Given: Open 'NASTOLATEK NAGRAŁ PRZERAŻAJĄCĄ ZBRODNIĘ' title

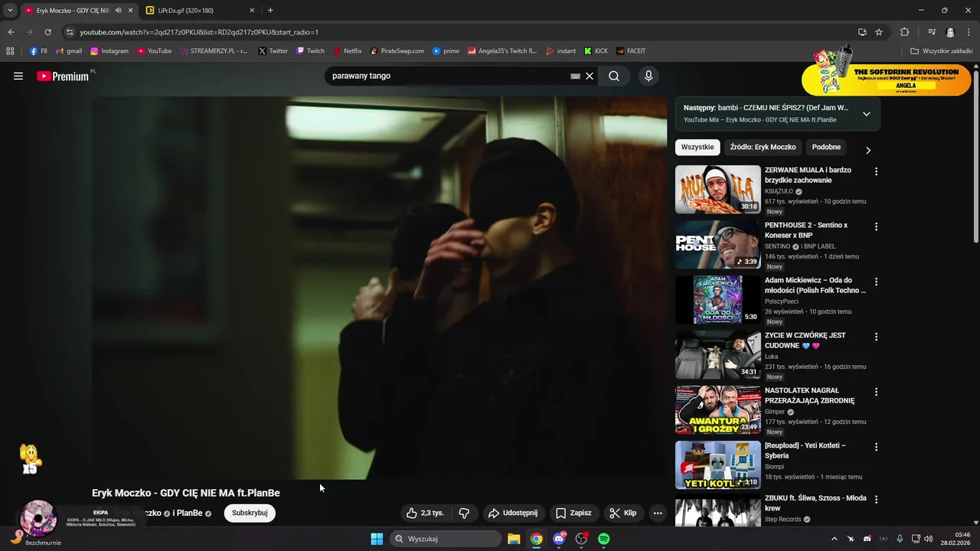Looking at the screenshot, I should 809,395.
